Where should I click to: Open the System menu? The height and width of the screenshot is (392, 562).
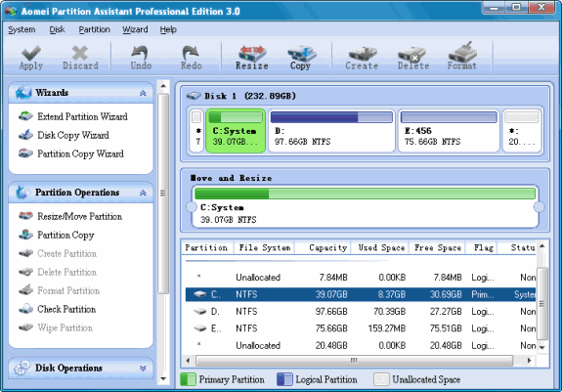(x=22, y=29)
